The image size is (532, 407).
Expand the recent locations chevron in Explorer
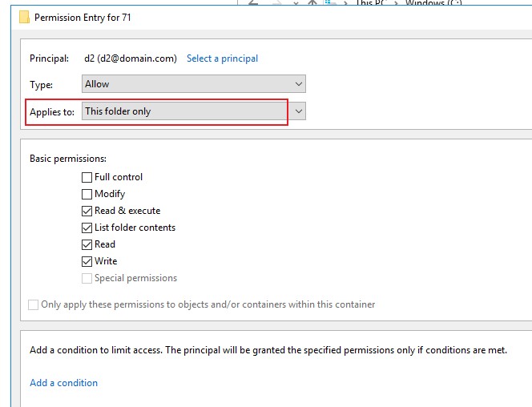pyautogui.click(x=296, y=2)
